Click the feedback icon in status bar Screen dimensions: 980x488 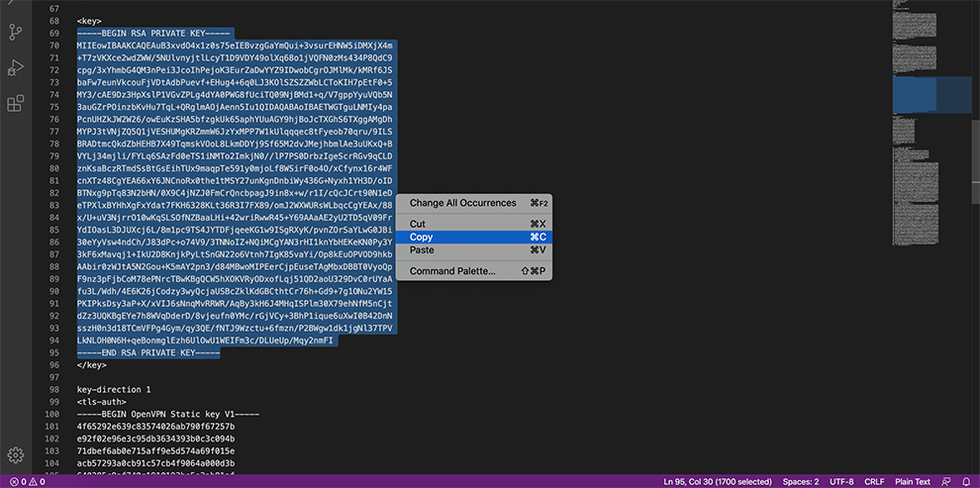(945, 482)
